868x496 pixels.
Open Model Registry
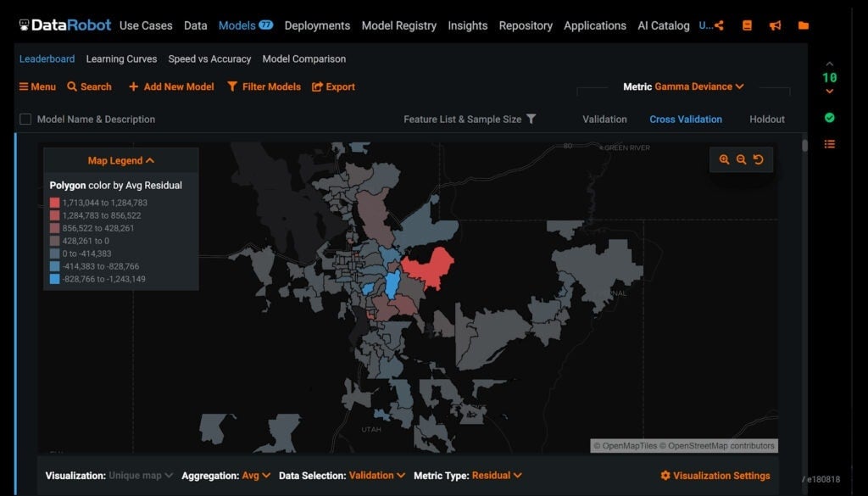point(399,25)
